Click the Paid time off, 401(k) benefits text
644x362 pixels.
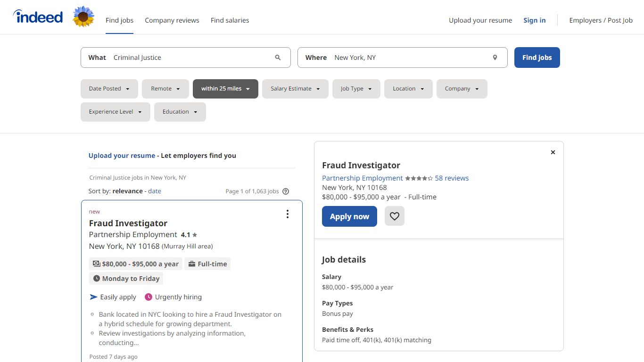(x=377, y=340)
